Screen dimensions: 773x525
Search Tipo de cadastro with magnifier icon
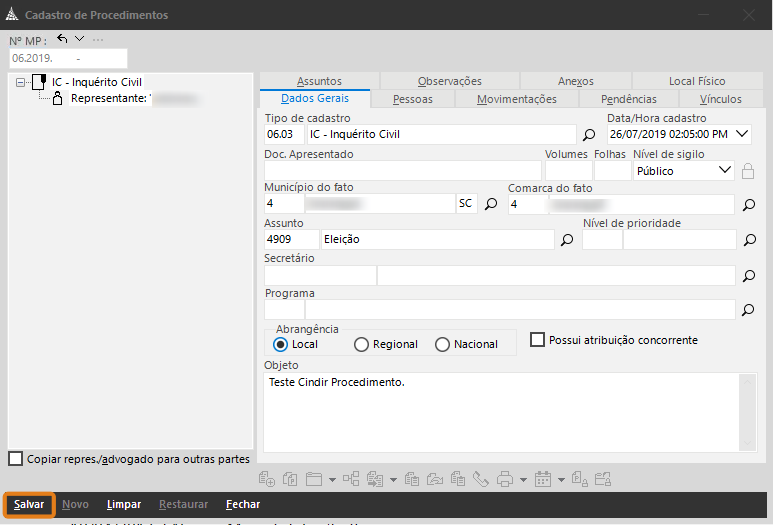[589, 134]
